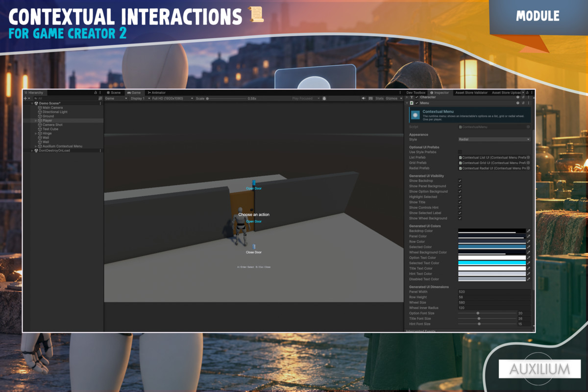Image resolution: width=588 pixels, height=392 pixels.
Task: Expand the Auxilium Contextual Menu object
Action: click(x=36, y=146)
